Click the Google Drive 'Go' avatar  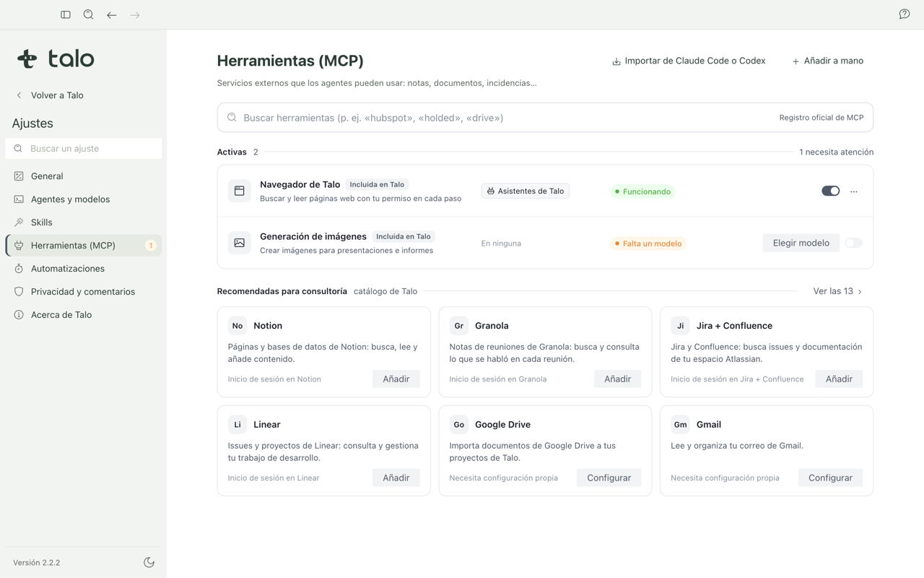[459, 425]
